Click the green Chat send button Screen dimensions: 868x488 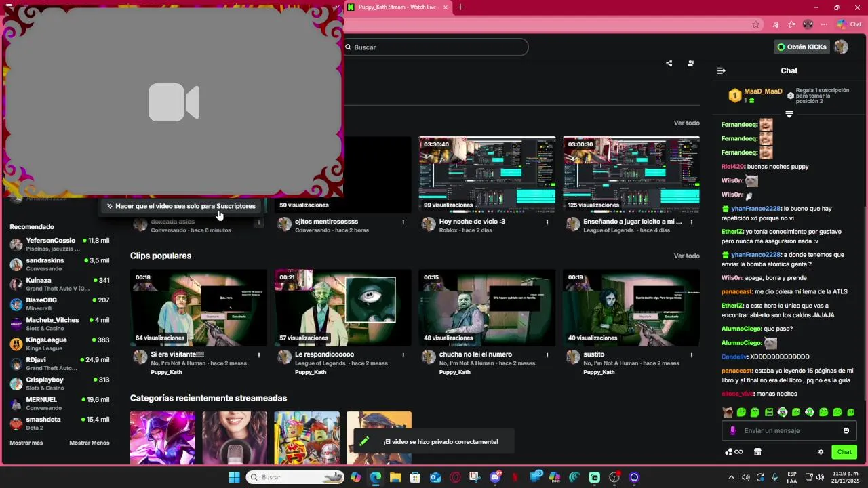tap(844, 452)
